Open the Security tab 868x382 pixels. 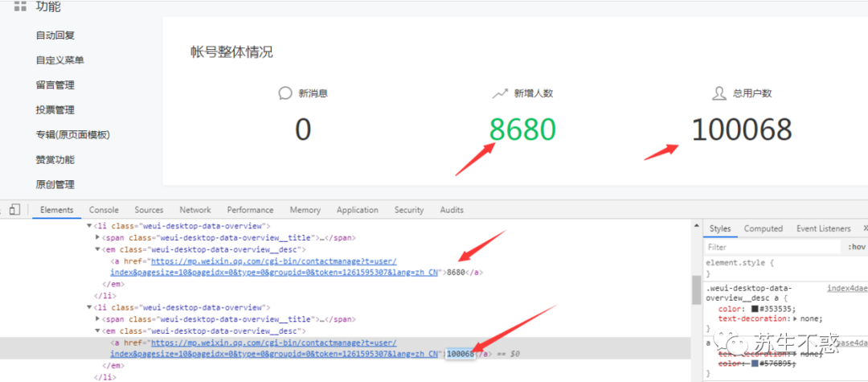coord(409,210)
